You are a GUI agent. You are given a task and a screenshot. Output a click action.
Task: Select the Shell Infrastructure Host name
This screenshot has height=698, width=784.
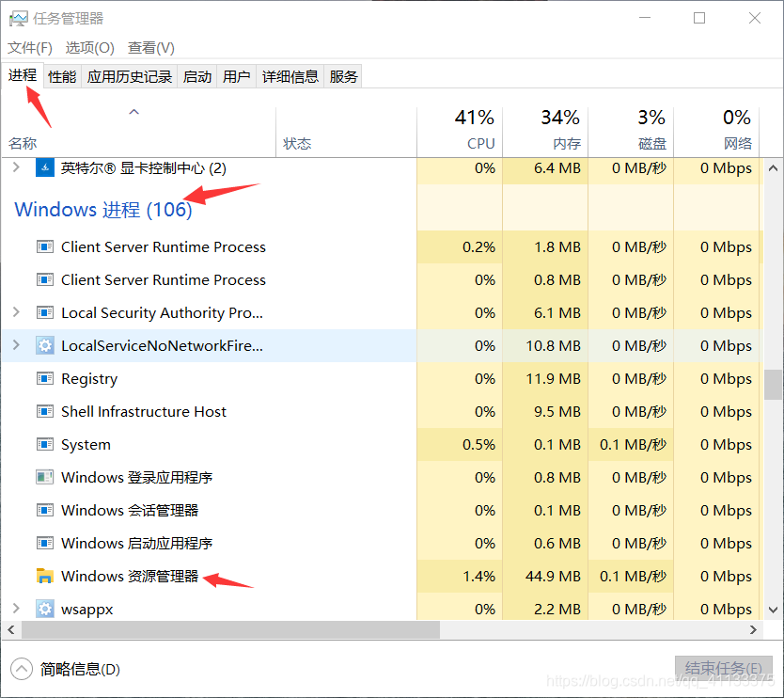pos(144,412)
